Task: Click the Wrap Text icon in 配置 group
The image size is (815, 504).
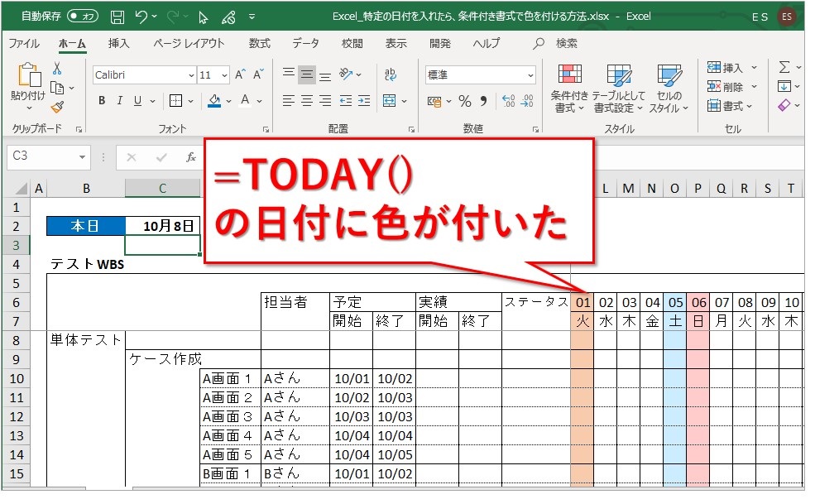Action: click(391, 74)
